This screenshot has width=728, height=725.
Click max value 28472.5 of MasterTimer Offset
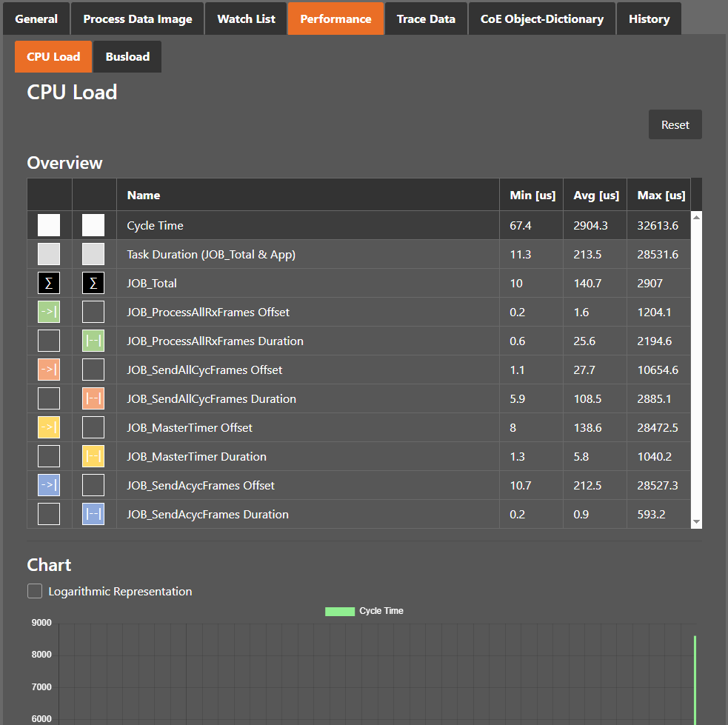point(658,427)
